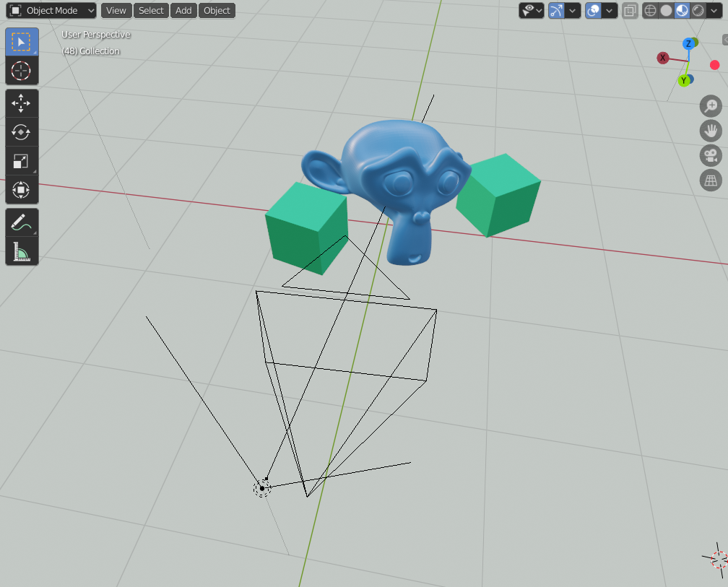The image size is (728, 587).
Task: Open the Add menu
Action: point(183,11)
